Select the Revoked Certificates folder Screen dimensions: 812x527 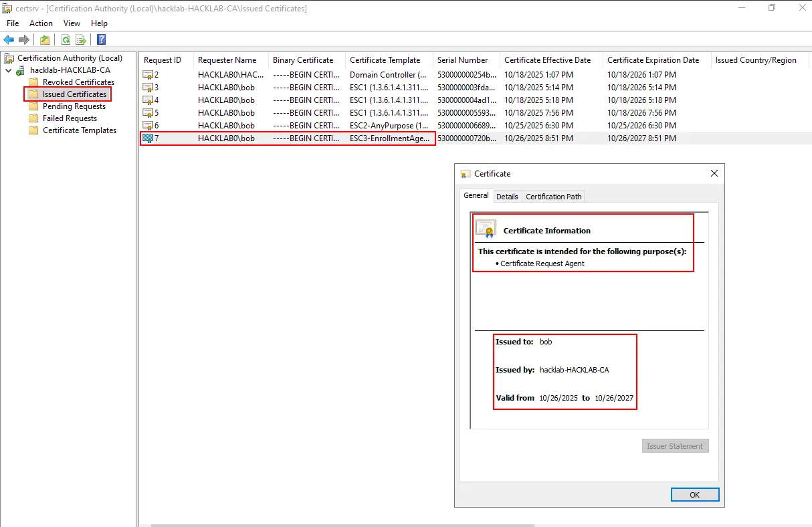[x=78, y=82]
